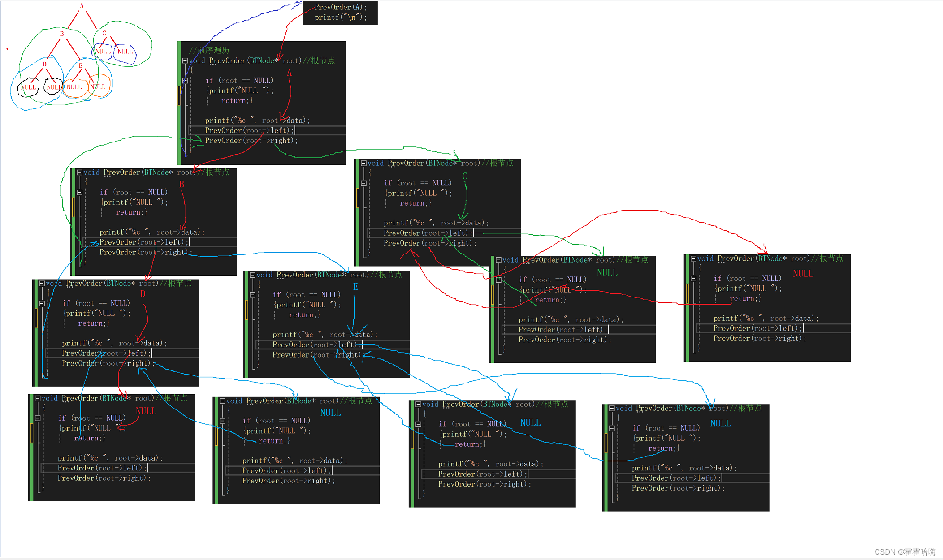
Task: Fold if statement in block B
Action: [79, 192]
